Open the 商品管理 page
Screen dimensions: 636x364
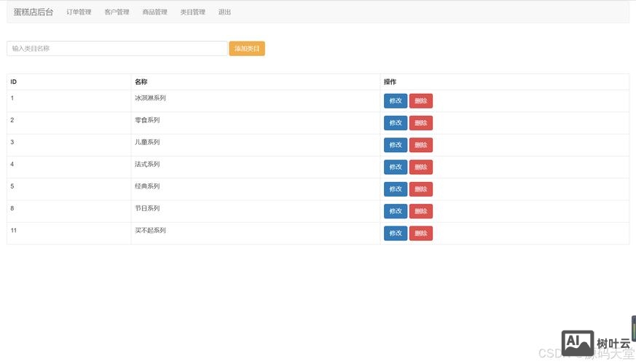pos(154,12)
